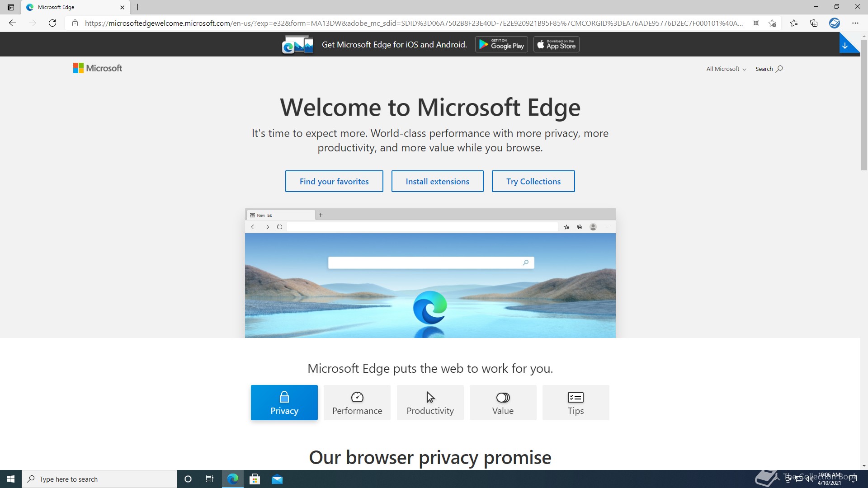Click Find your favorites button
Screen dimensions: 868x488
coord(334,181)
